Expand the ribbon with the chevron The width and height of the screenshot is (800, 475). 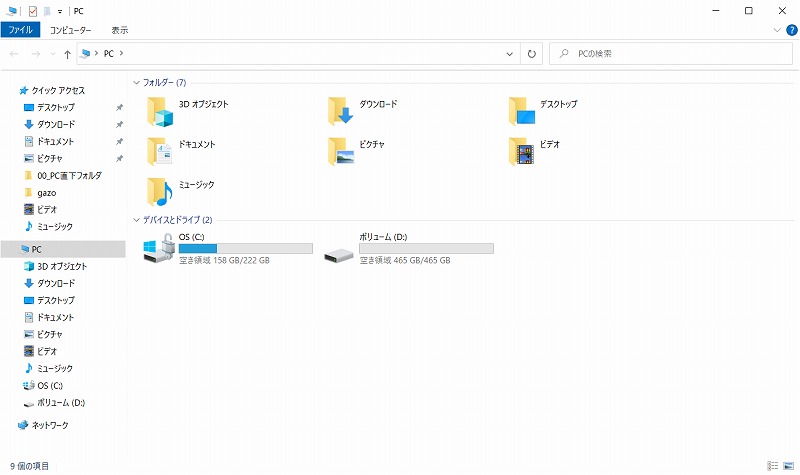click(777, 30)
